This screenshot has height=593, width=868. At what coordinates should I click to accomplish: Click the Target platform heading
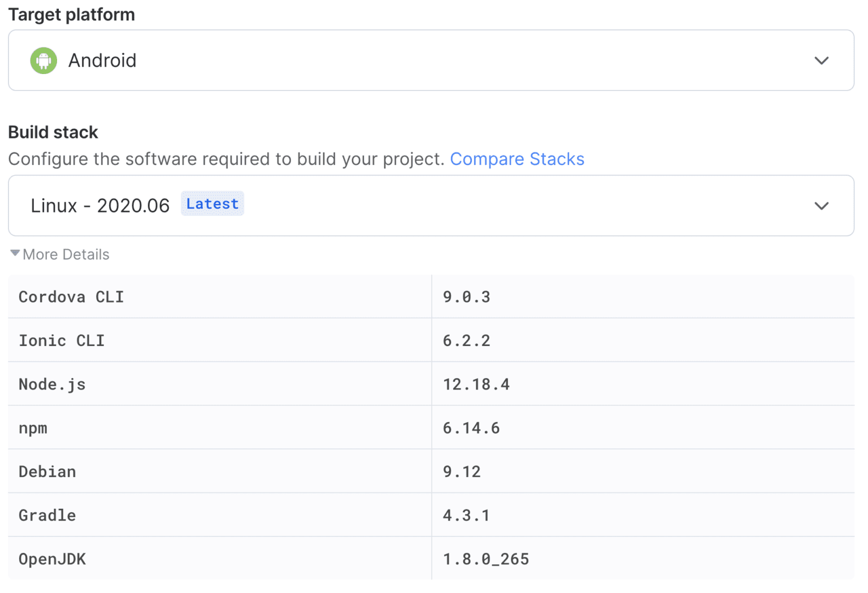[x=72, y=15]
